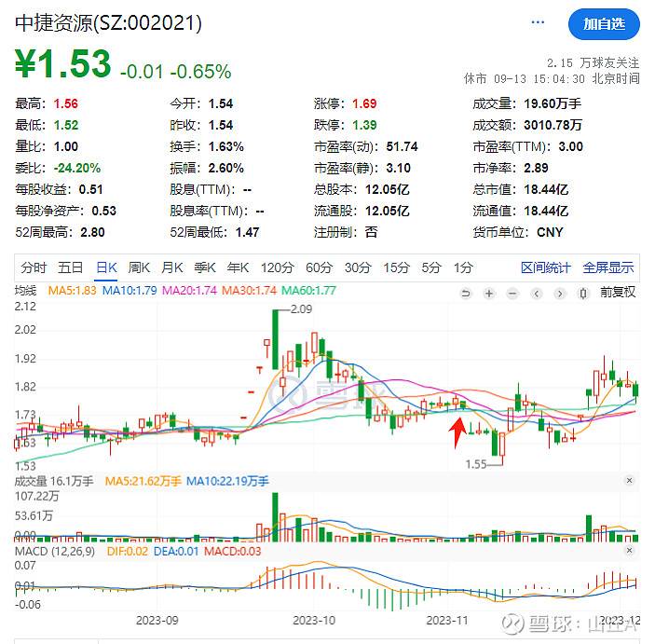Click the 换手 1.63% value

click(x=226, y=146)
